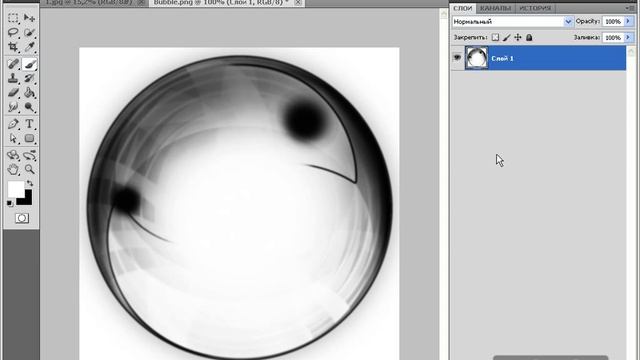Toggle lock image pixels brush icon

tap(507, 38)
